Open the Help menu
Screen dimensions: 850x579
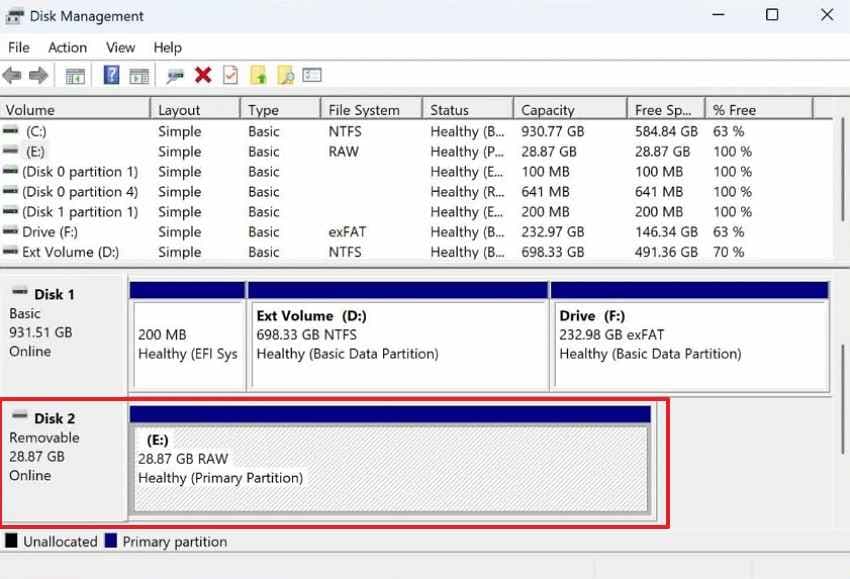point(168,48)
